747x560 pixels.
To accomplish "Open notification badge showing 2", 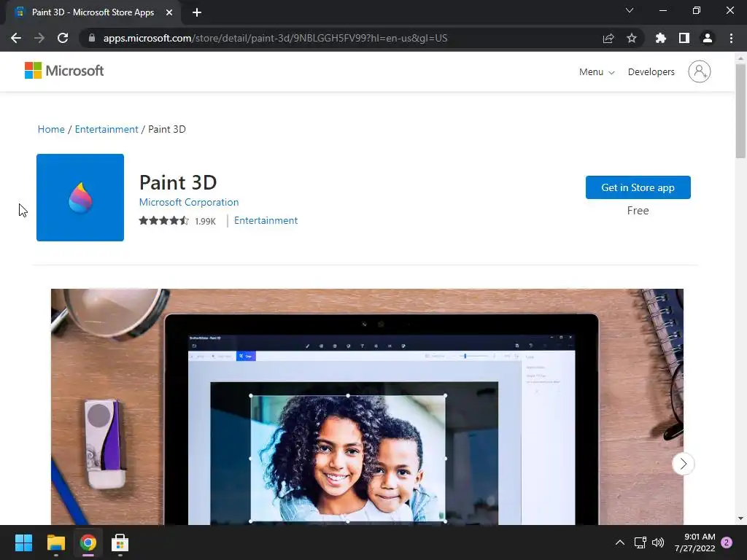I will tap(727, 542).
